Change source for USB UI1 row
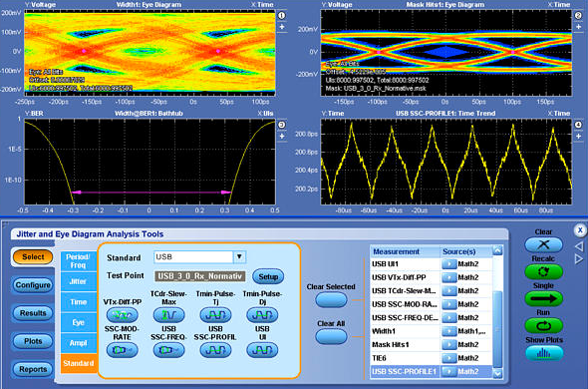The image size is (588, 389). pos(448,264)
